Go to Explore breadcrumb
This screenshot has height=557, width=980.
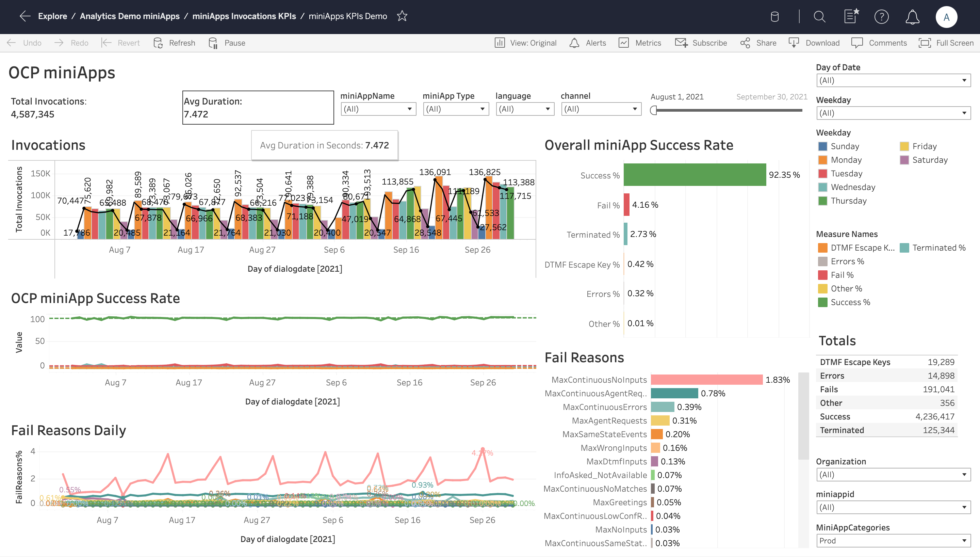(x=52, y=16)
